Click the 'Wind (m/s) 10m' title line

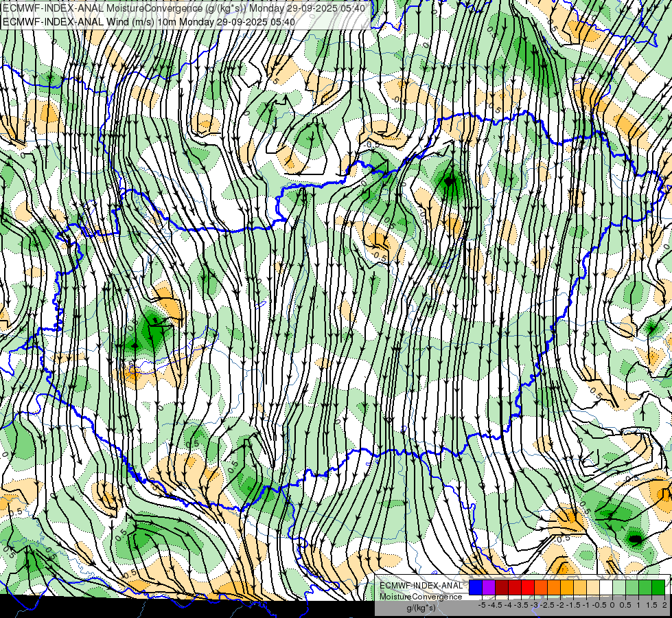[148, 21]
